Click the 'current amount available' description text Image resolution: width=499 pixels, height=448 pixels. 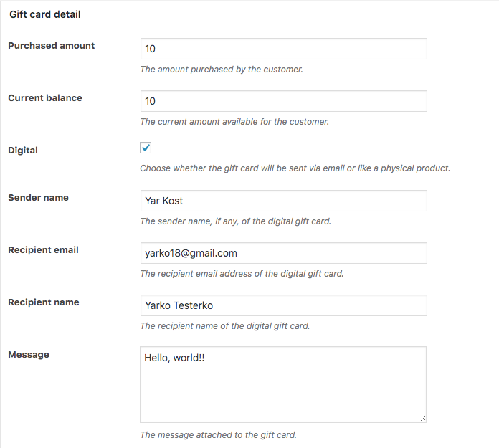[234, 122]
